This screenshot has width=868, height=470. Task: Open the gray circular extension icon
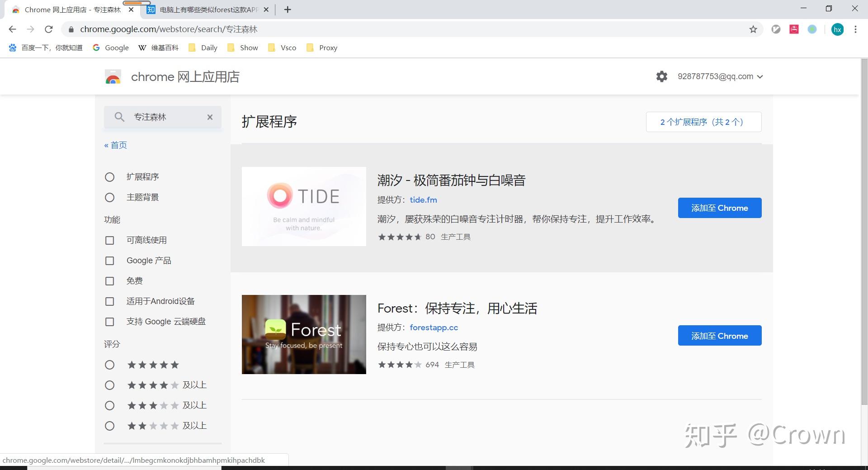click(776, 29)
